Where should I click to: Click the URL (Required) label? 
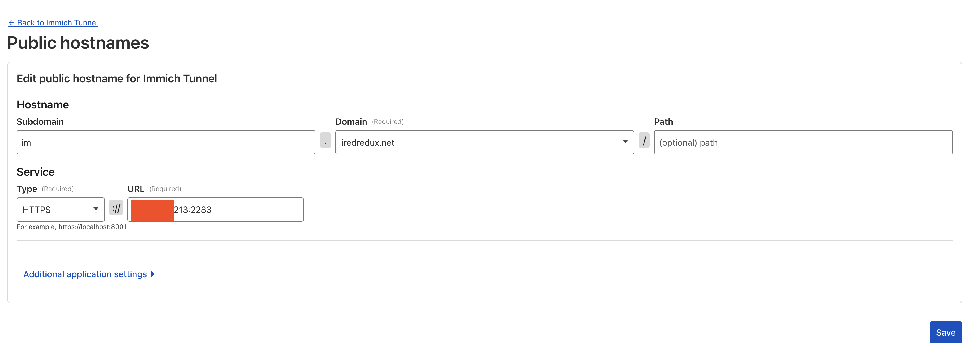pyautogui.click(x=136, y=189)
